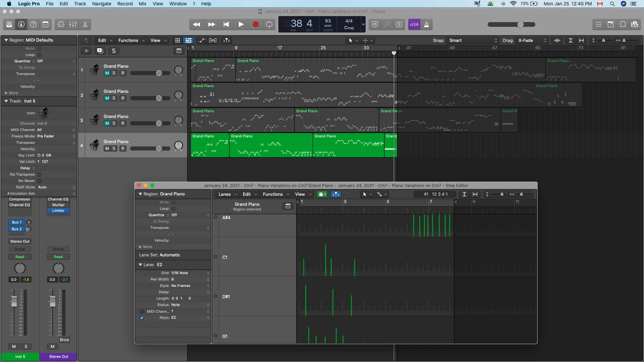Open List Editors
The image size is (644, 362).
(x=598, y=24)
